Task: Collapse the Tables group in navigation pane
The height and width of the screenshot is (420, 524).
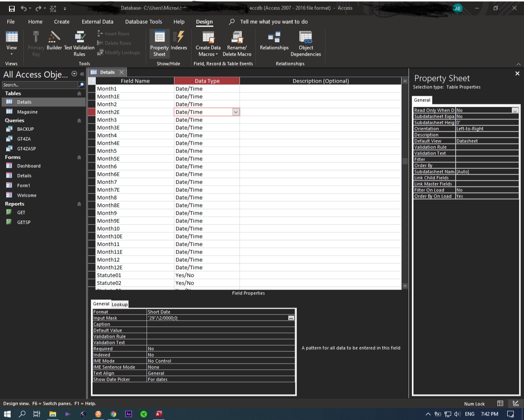Action: 79,94
